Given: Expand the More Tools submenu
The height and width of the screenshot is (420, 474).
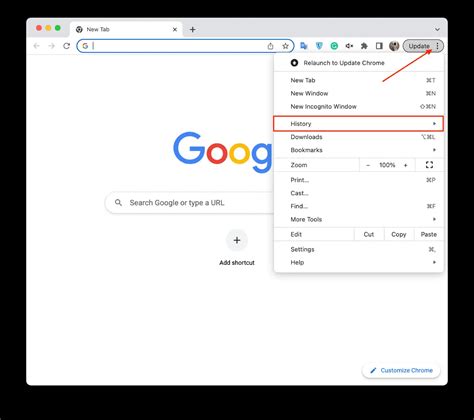Looking at the screenshot, I should 358,219.
